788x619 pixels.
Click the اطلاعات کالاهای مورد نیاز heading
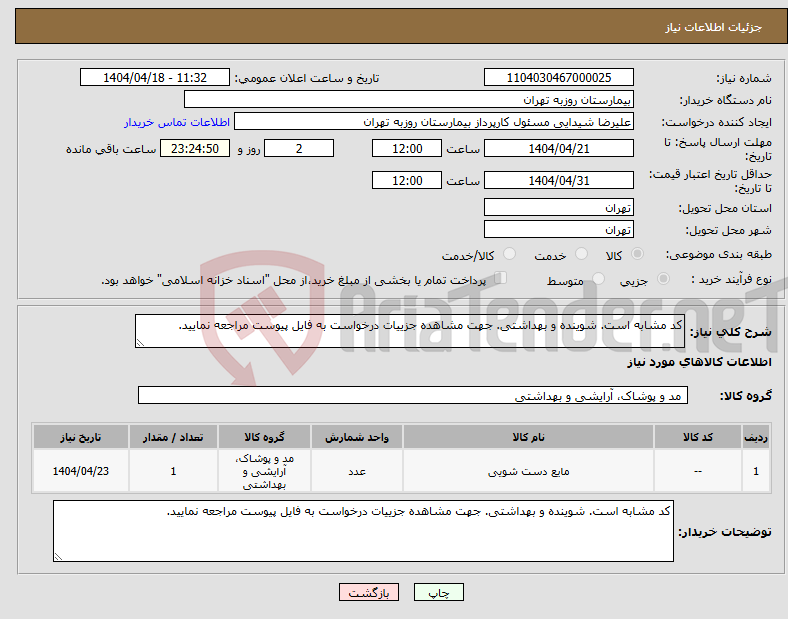click(x=699, y=362)
